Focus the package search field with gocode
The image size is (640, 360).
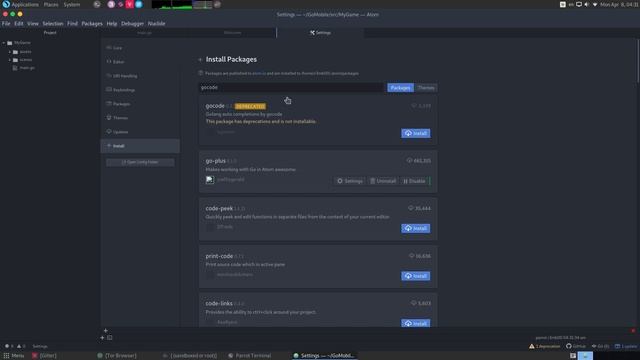(291, 87)
